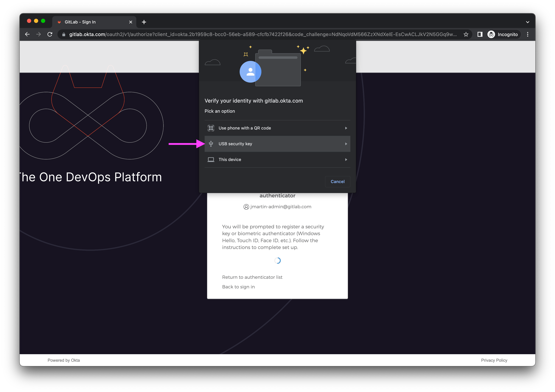Click jmartin-admin@gitlab.com account text

tap(281, 206)
